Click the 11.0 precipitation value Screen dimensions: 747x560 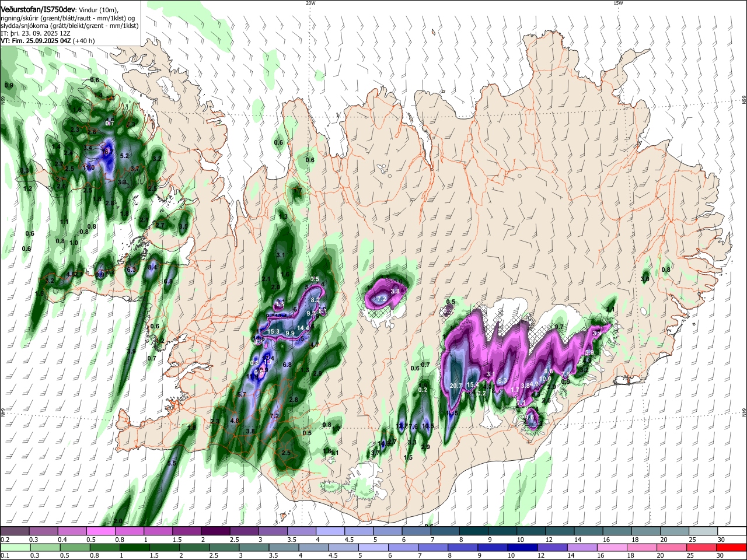pos(89,167)
